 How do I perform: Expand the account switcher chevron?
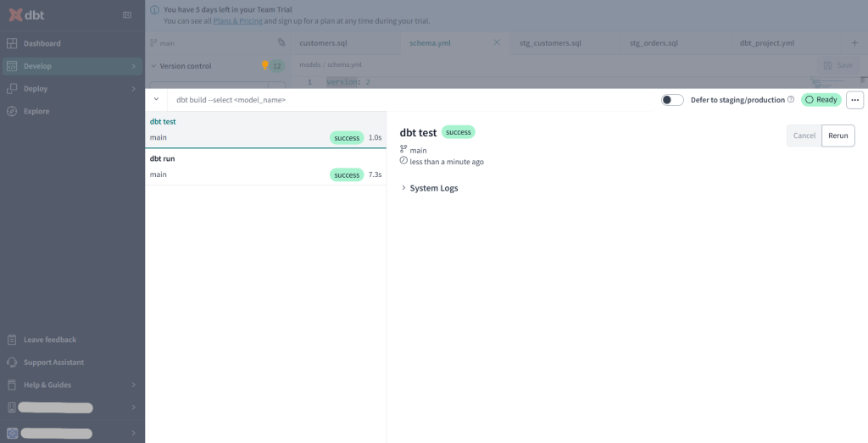coord(133,407)
